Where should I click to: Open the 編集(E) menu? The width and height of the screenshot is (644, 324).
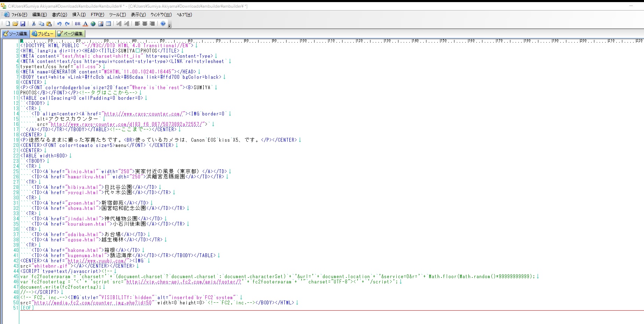(40, 15)
